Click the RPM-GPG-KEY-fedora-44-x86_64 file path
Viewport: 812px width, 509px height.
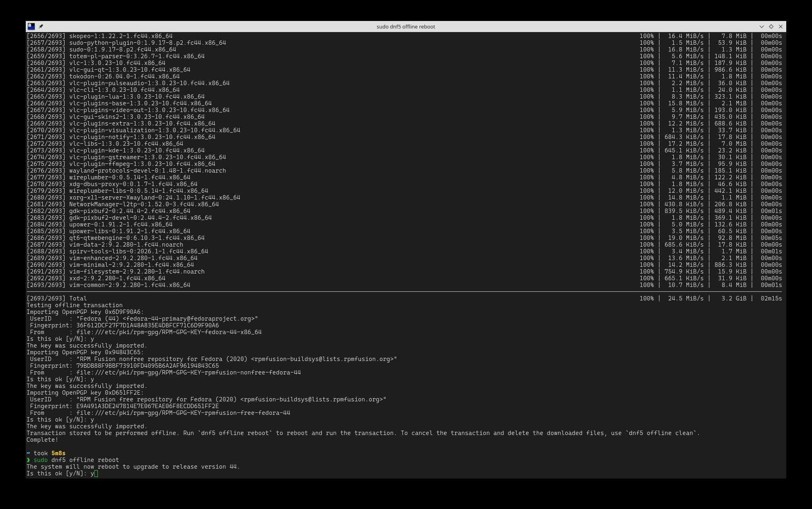[x=169, y=332]
